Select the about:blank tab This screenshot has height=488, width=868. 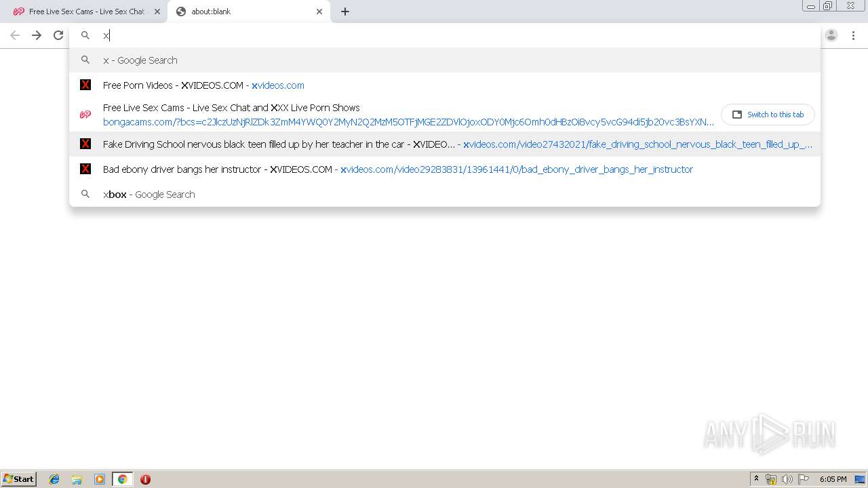249,12
